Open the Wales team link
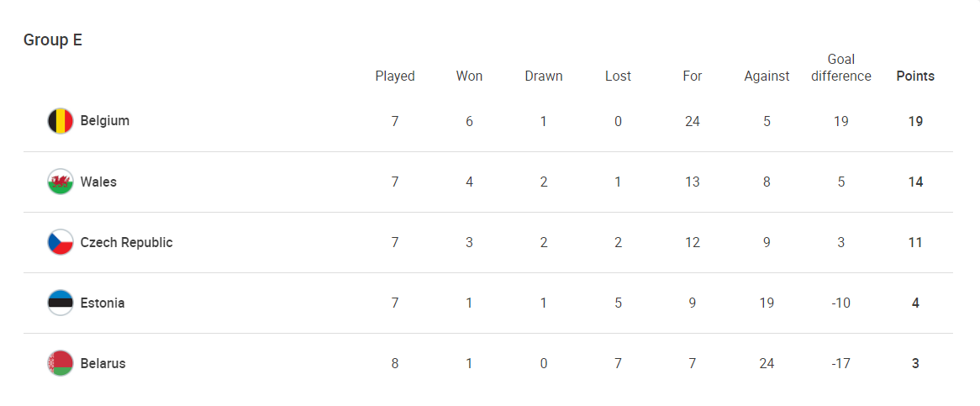The image size is (980, 406). point(98,182)
